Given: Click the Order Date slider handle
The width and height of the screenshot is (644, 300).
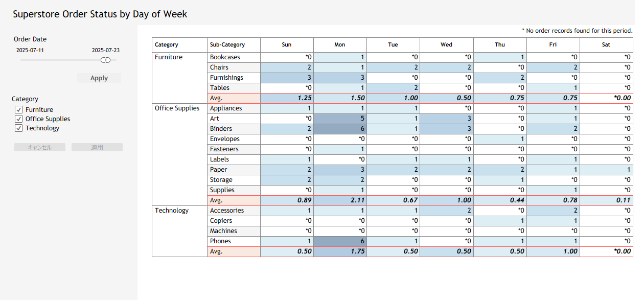Looking at the screenshot, I should click(105, 60).
